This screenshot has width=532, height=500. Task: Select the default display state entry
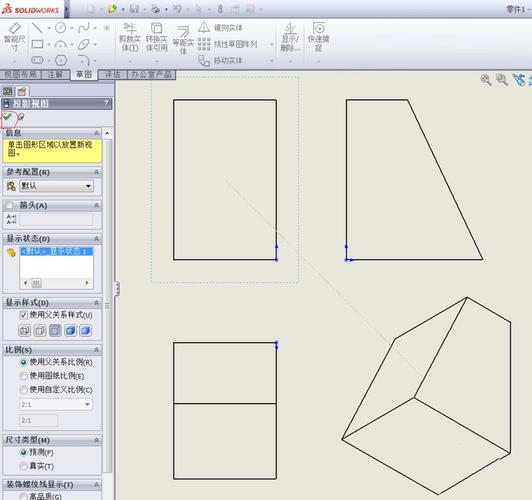(56, 251)
